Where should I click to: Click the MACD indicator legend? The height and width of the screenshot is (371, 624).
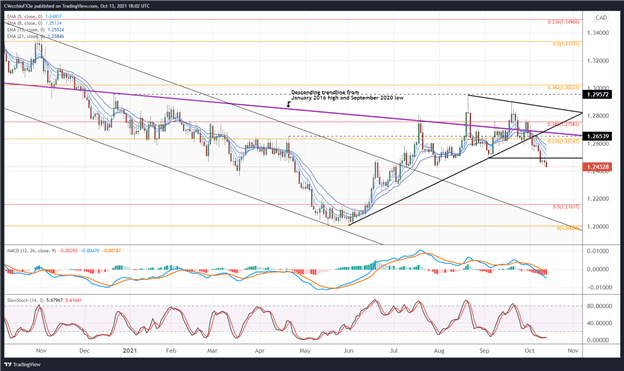point(64,251)
